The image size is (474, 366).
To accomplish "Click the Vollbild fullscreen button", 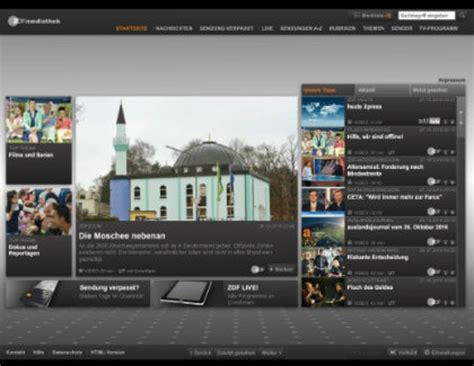I will click(x=403, y=353).
